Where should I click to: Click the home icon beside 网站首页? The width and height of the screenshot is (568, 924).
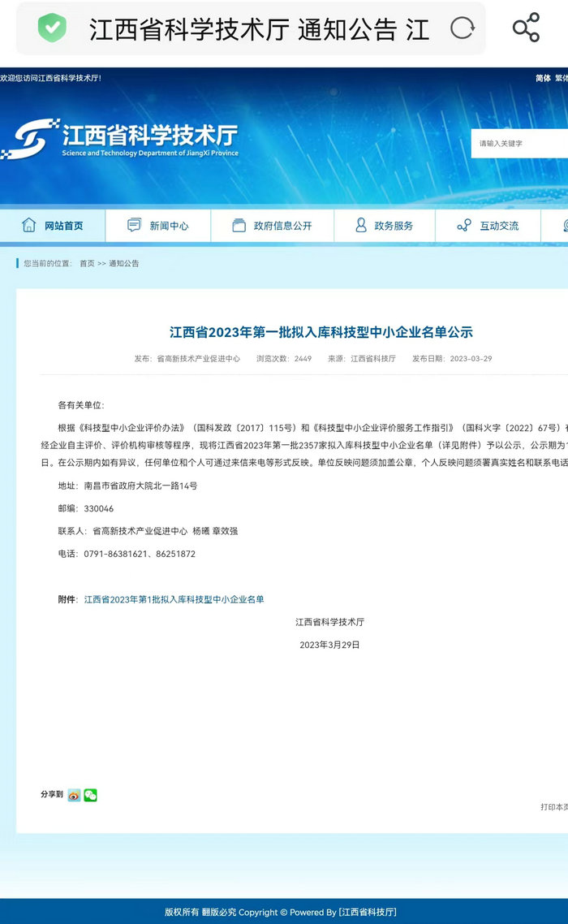(29, 225)
